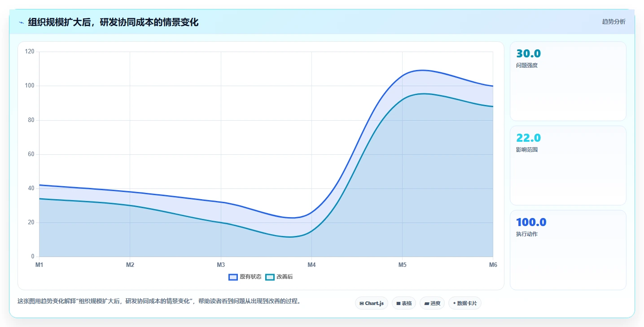644x327 pixels.
Task: Click the lightning icon beside the title
Action: pos(21,22)
